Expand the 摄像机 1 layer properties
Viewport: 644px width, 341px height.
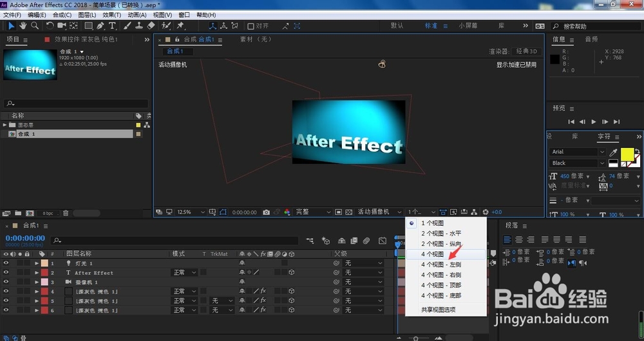pos(37,282)
